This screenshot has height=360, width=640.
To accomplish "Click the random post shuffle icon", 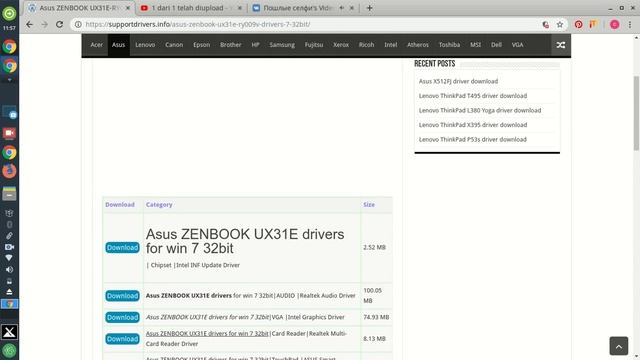I will (x=561, y=45).
